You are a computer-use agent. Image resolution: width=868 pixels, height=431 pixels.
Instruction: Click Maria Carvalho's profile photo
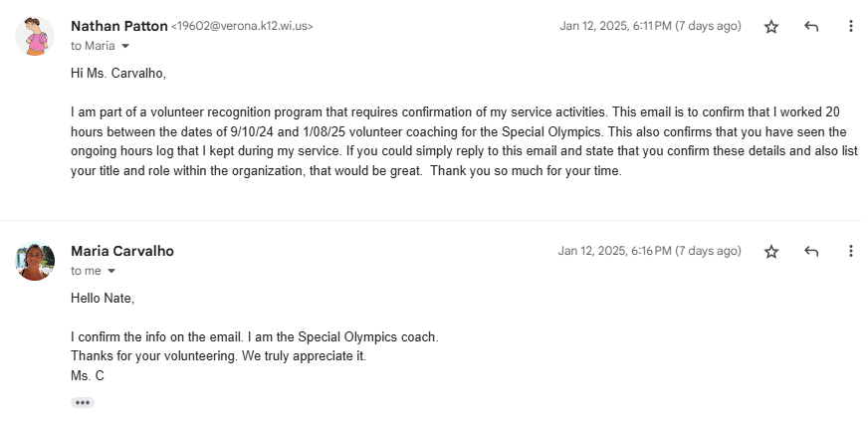tap(36, 261)
